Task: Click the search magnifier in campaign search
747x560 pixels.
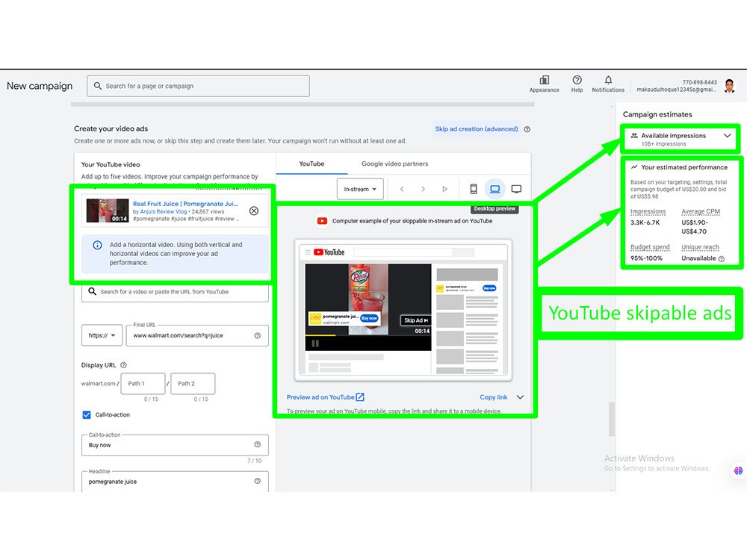Action: (x=98, y=86)
